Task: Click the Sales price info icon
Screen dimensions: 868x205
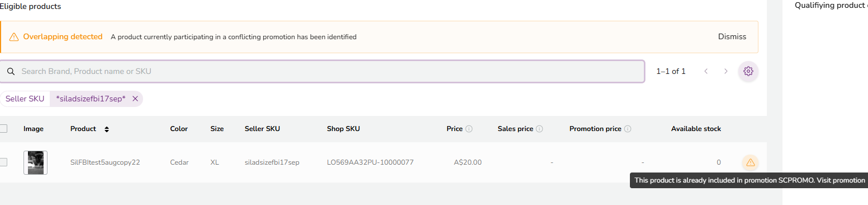Action: [x=539, y=129]
